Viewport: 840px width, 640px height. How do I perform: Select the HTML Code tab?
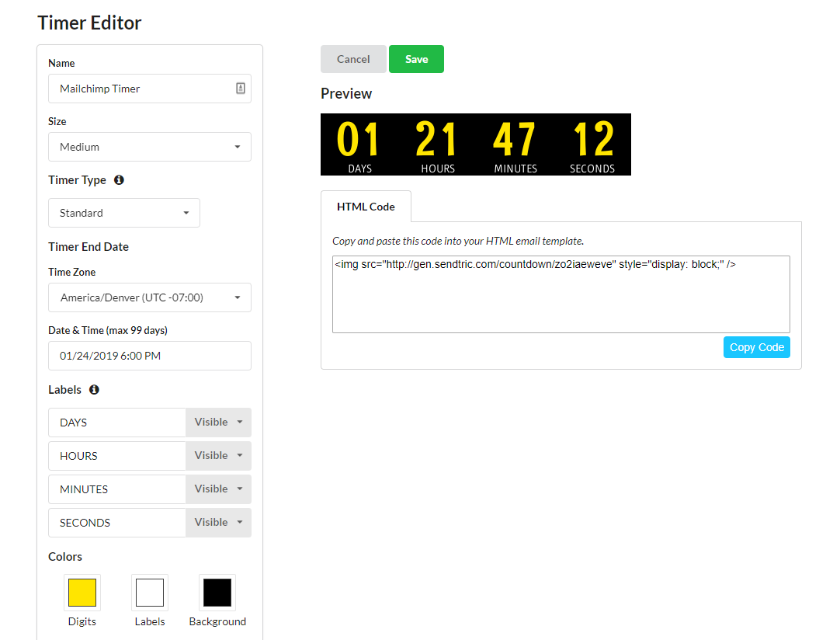click(366, 207)
